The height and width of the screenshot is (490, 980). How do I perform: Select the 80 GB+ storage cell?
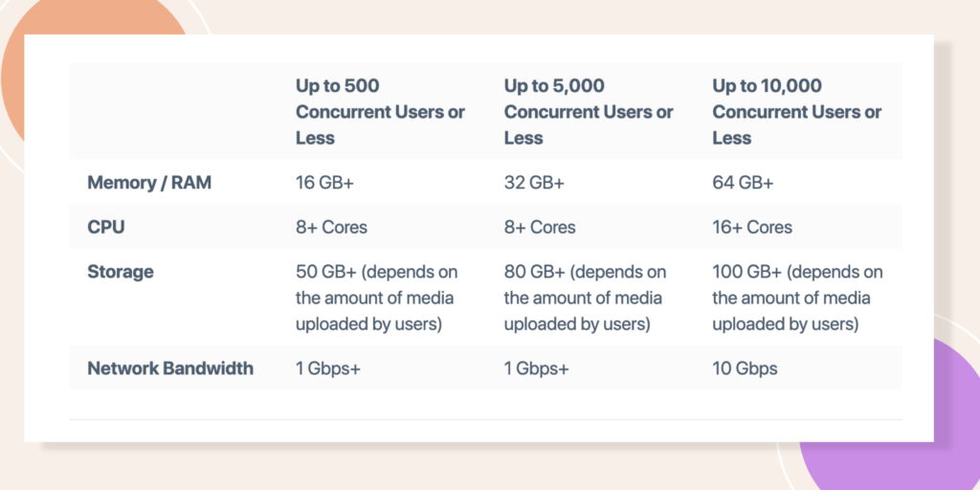pyautogui.click(x=585, y=298)
